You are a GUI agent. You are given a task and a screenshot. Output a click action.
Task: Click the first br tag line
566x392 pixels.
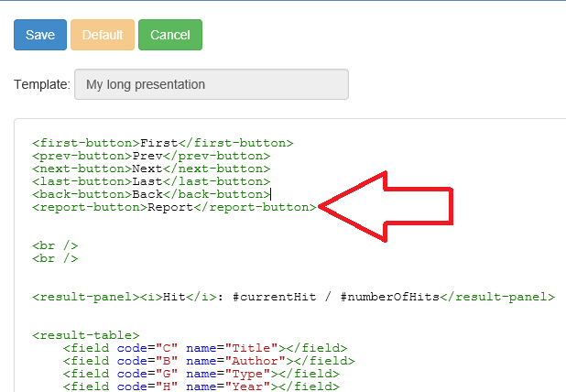[x=55, y=245]
